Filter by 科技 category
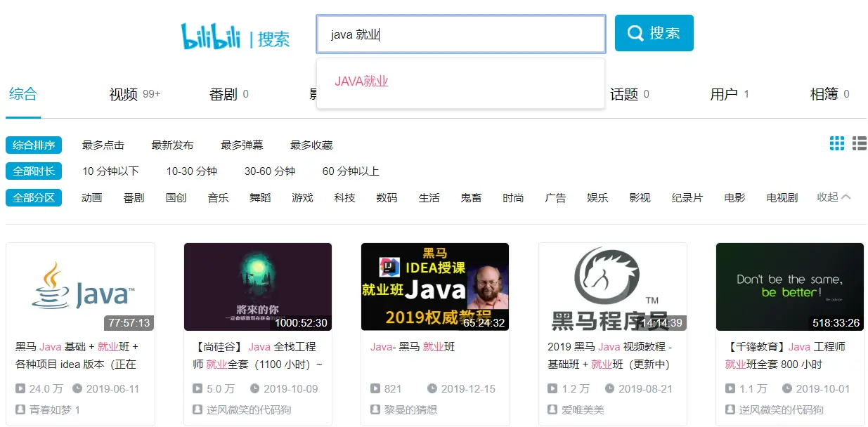This screenshot has height=427, width=868. (345, 198)
